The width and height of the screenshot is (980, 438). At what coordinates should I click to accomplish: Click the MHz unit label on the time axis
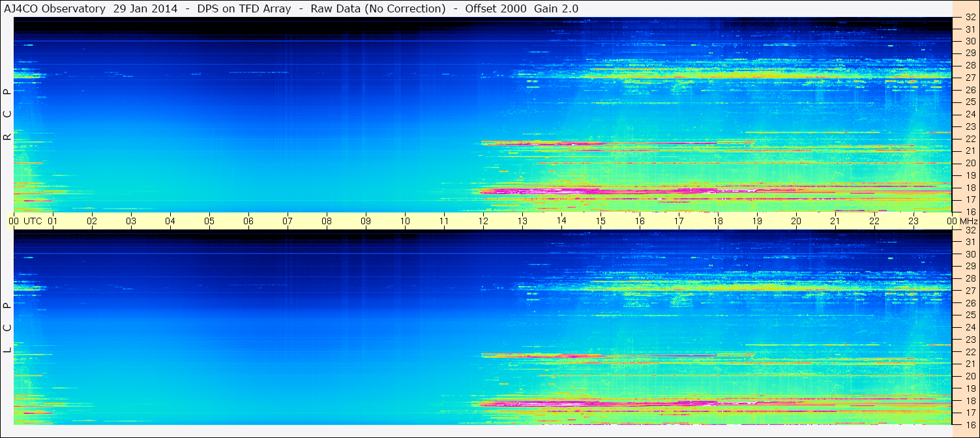click(968, 221)
